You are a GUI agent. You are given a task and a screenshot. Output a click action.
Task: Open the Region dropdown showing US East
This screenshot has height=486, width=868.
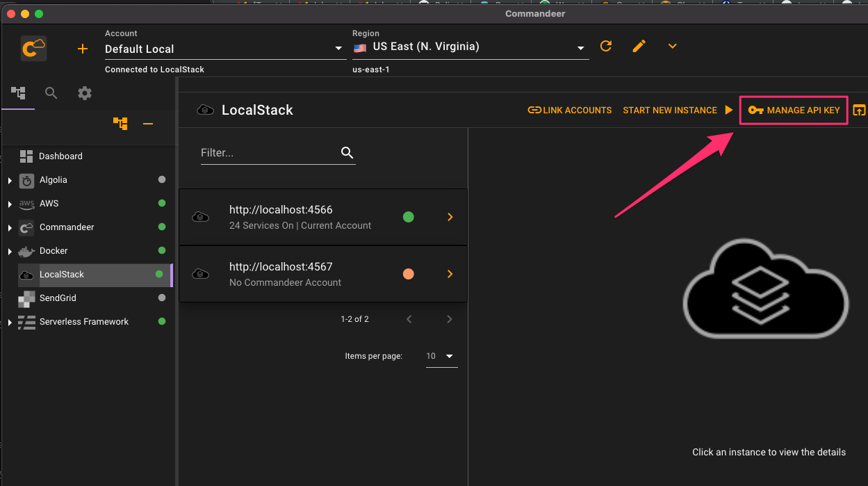click(x=470, y=47)
